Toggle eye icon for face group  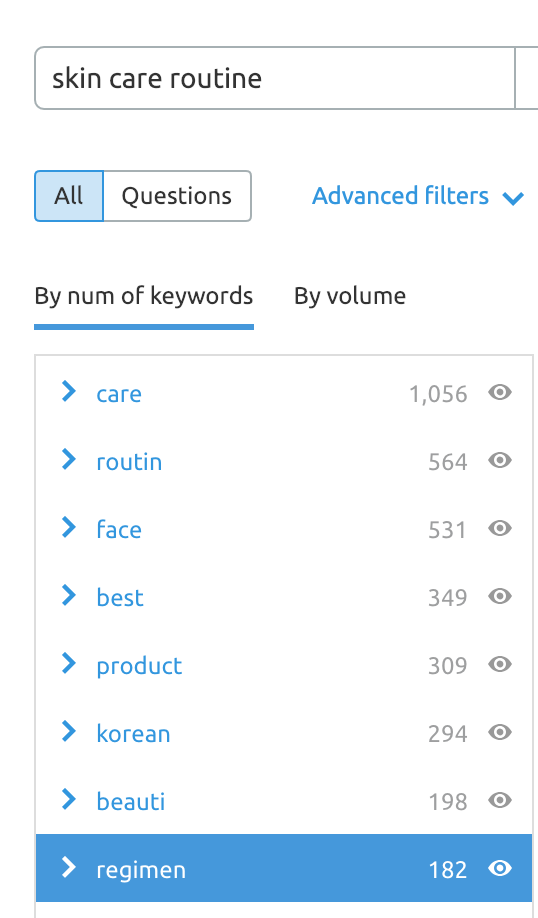pos(500,529)
